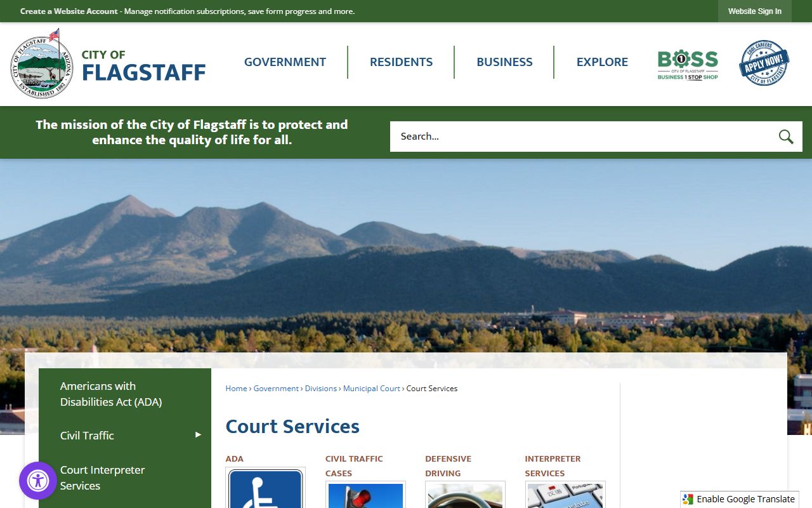Open the Government menu
This screenshot has height=508, width=812.
[x=285, y=62]
